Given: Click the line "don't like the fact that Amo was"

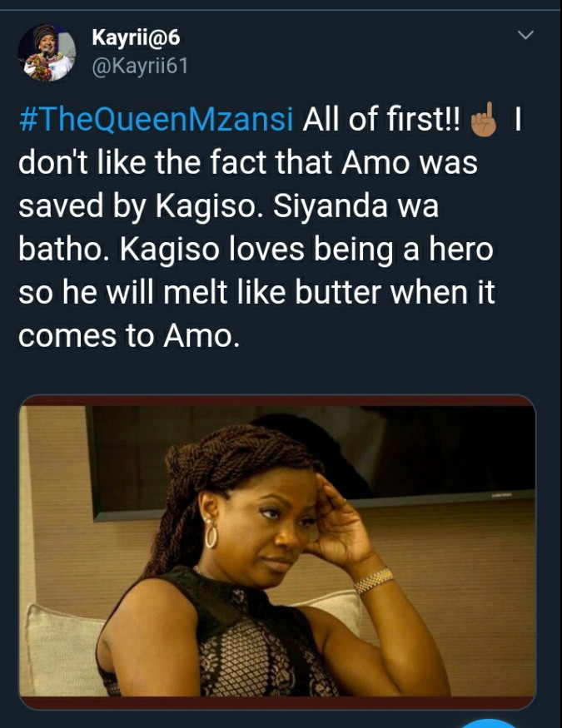Looking at the screenshot, I should [248, 163].
